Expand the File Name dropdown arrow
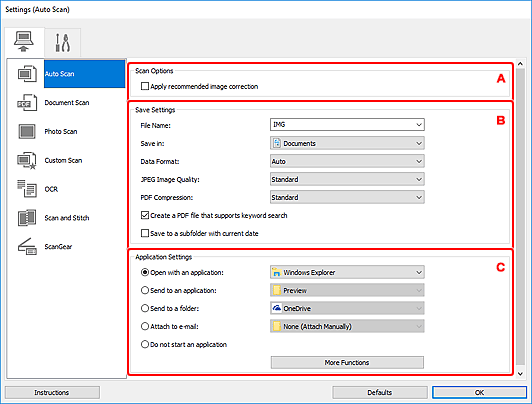Viewport: 532px width, 404px height. 419,124
